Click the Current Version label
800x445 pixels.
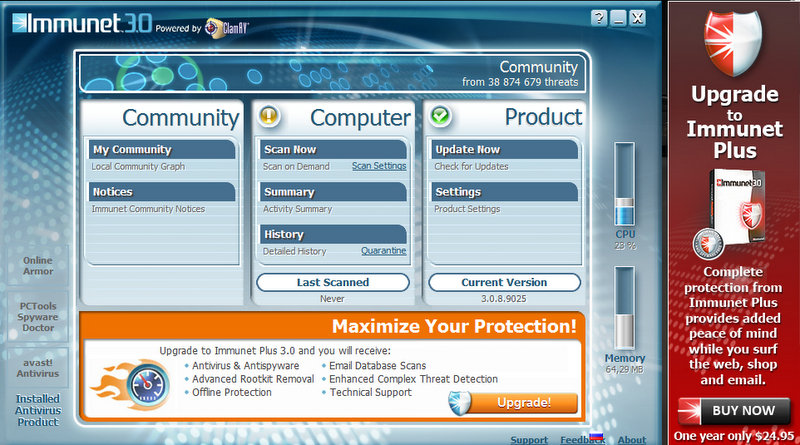click(504, 282)
